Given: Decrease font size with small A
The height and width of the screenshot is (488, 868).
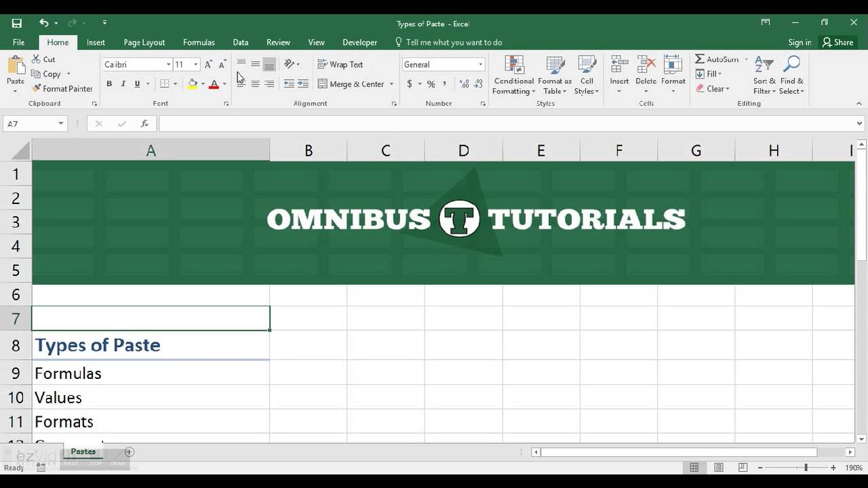Looking at the screenshot, I should click(x=222, y=64).
